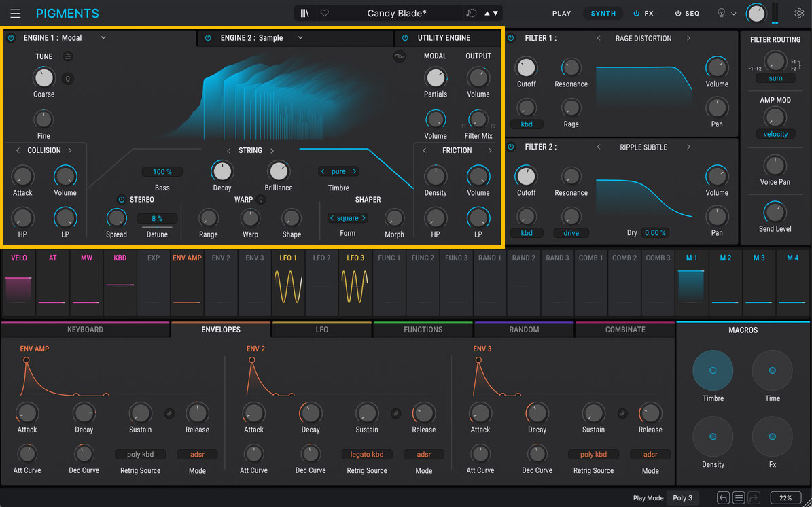Image resolution: width=812 pixels, height=507 pixels.
Task: Click the Detune slider under 8 %
Action: coord(157,228)
